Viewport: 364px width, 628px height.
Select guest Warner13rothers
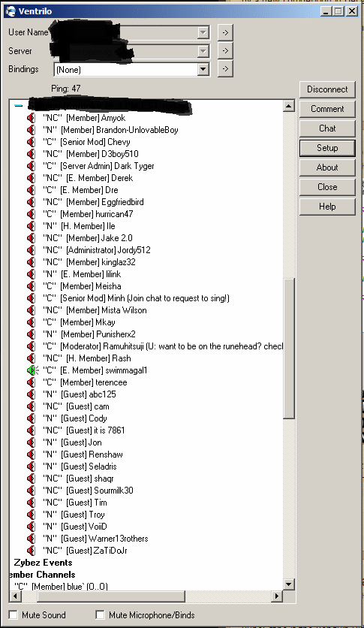click(x=95, y=539)
